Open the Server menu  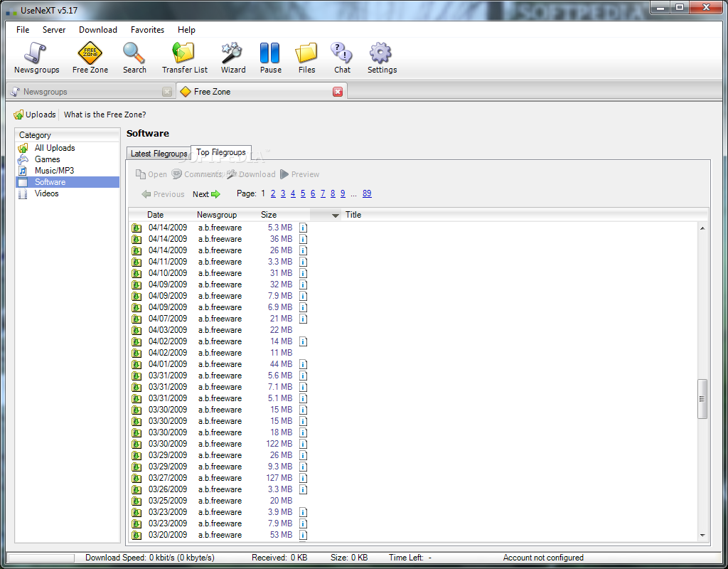[x=54, y=30]
